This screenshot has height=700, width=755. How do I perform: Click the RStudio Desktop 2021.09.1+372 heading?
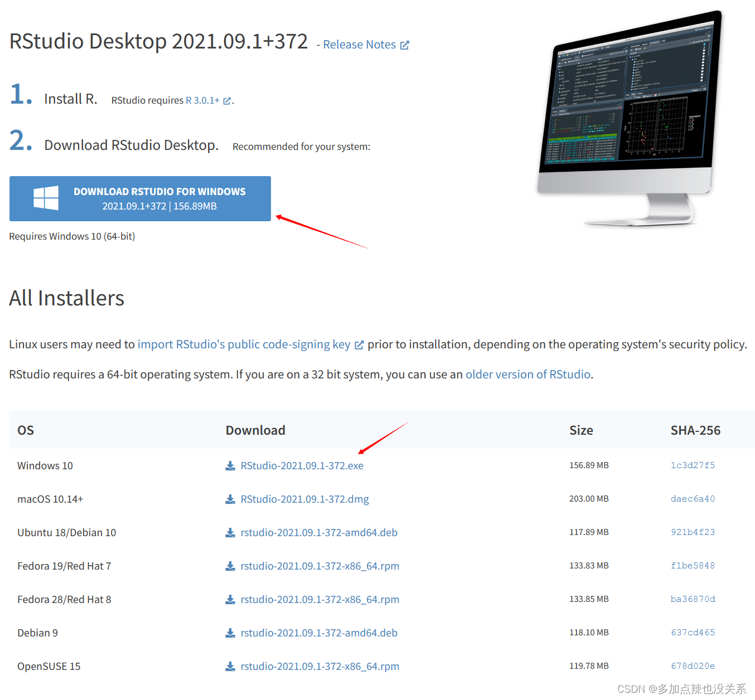(x=158, y=42)
